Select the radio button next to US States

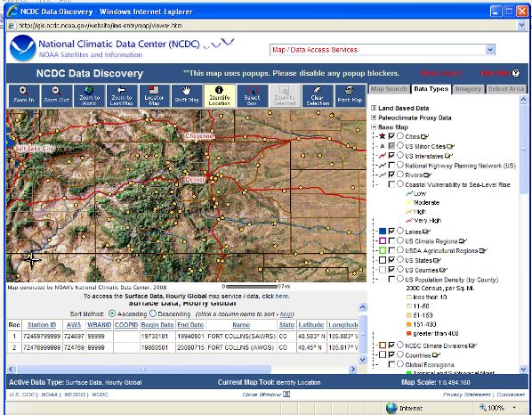click(x=400, y=260)
